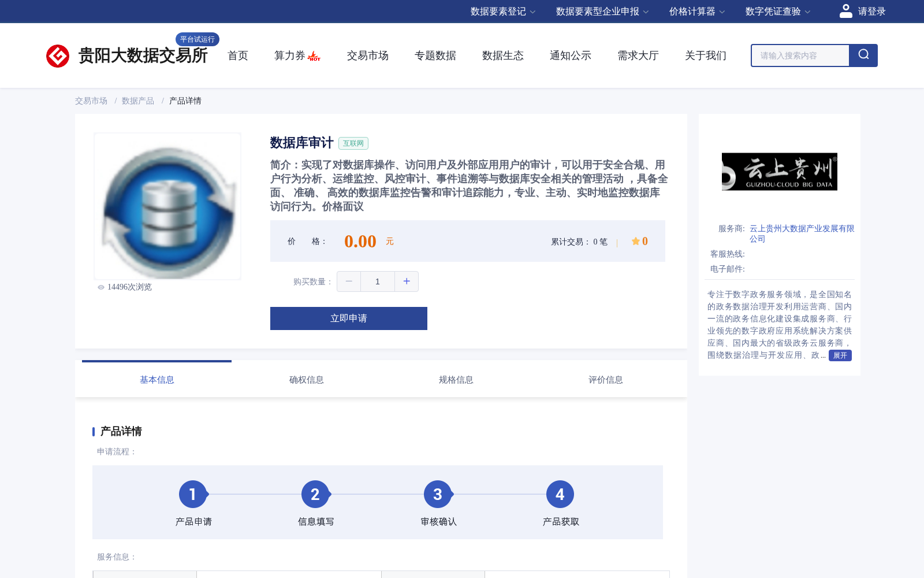Click the 数据产品 breadcrumb link
Viewport: 924px width, 578px height.
pos(138,101)
